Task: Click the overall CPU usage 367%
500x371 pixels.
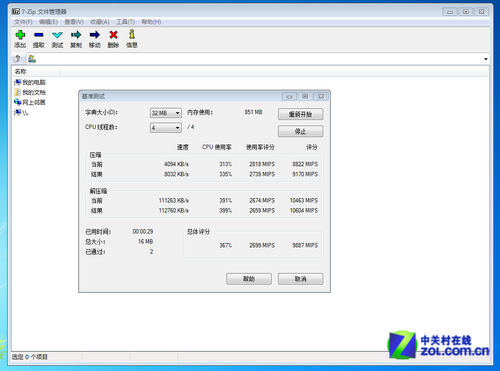Action: 225,245
